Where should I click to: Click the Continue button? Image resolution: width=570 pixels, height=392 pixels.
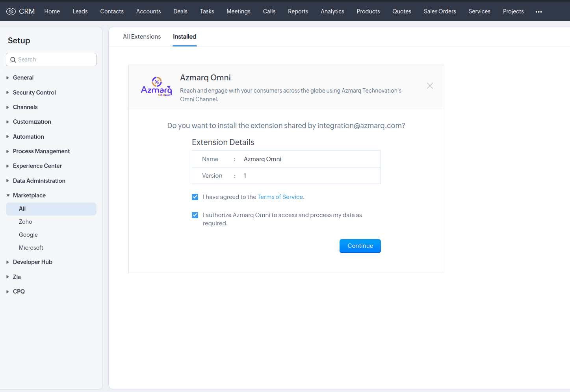click(360, 246)
